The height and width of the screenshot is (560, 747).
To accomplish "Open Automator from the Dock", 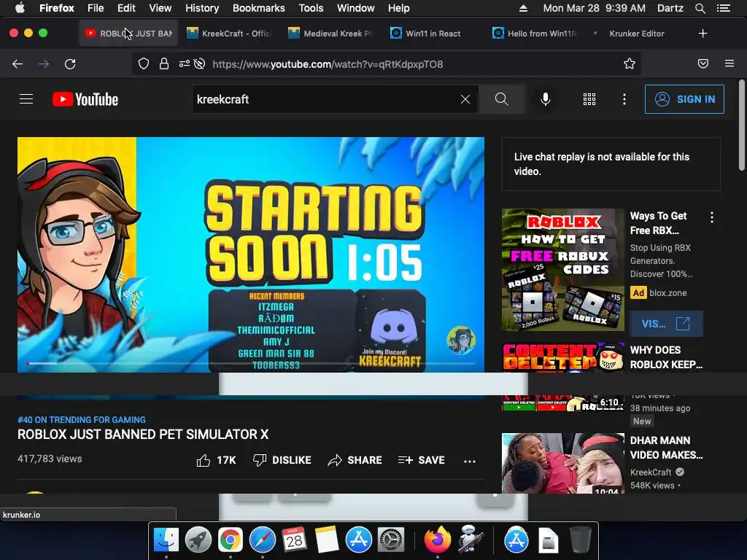I will (471, 540).
